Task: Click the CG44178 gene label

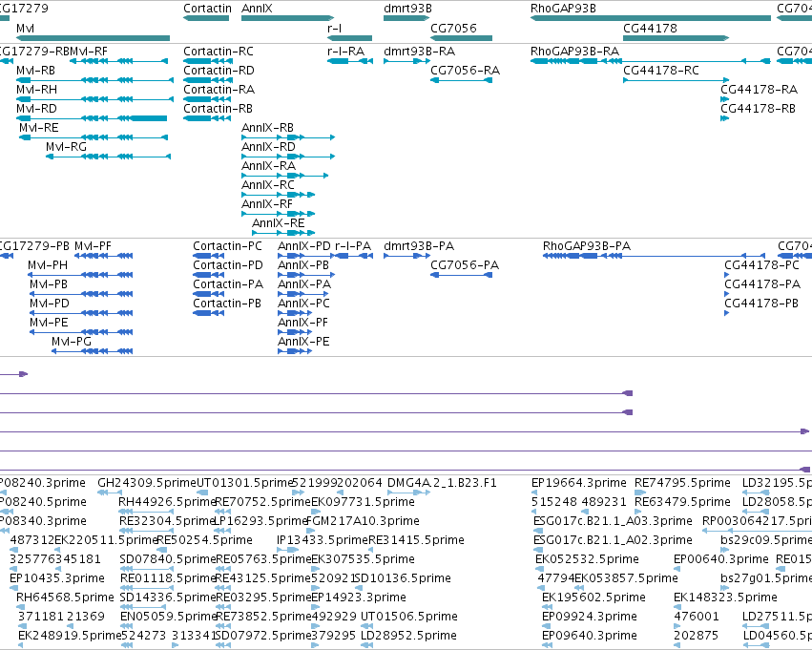Action: pos(650,28)
